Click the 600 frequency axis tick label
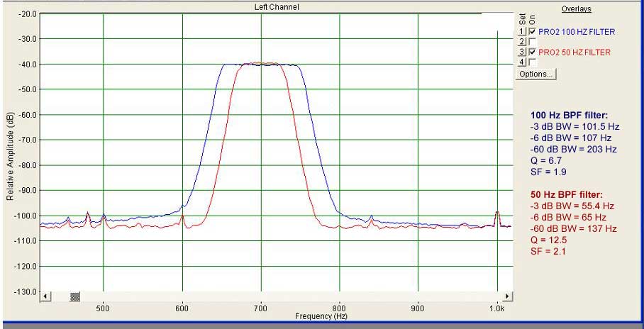 pyautogui.click(x=182, y=308)
